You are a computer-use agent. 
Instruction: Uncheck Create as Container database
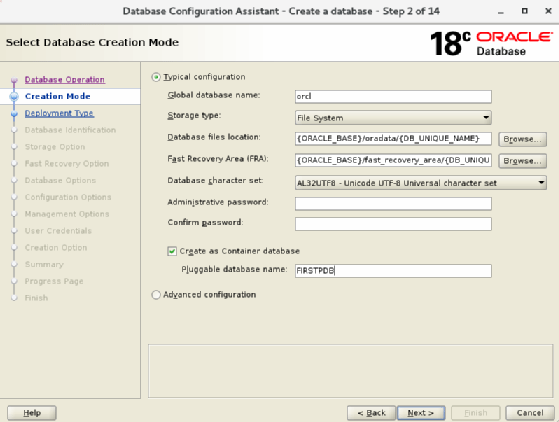(172, 251)
